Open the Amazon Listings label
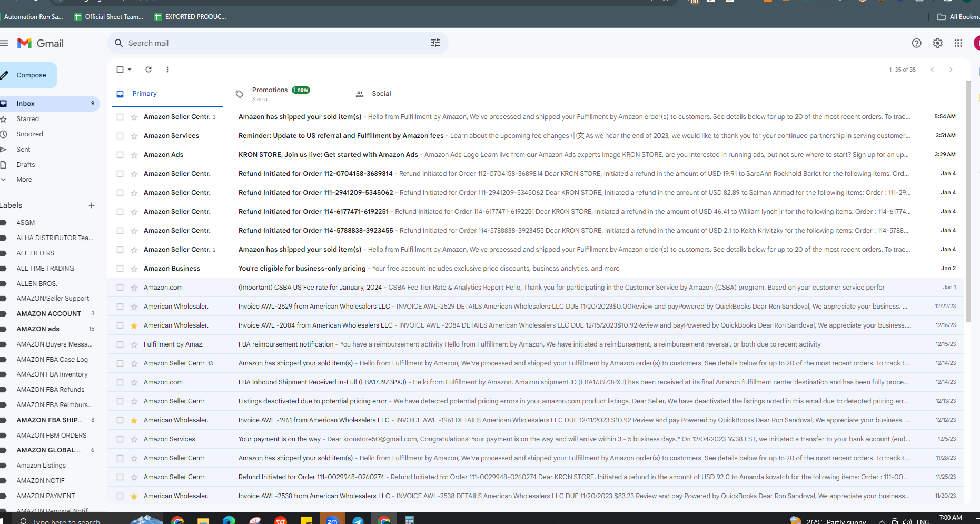Viewport: 980px width, 524px height. click(x=41, y=466)
